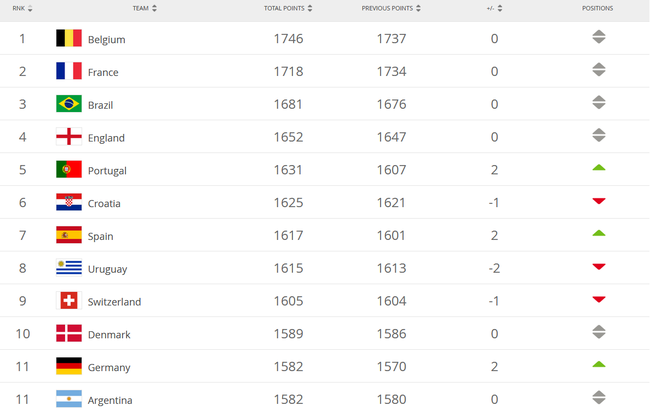Click Croatia's red down position arrow
Viewport: 650px width, 411px height.
pyautogui.click(x=599, y=201)
